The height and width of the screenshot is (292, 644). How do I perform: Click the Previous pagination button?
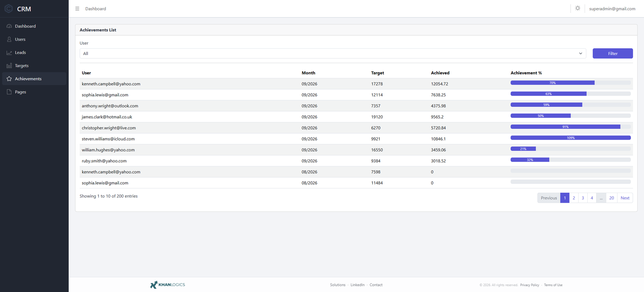pyautogui.click(x=549, y=198)
